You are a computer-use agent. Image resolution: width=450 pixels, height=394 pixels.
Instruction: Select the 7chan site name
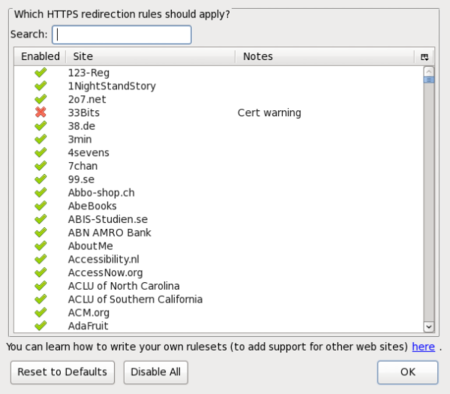pos(83,166)
